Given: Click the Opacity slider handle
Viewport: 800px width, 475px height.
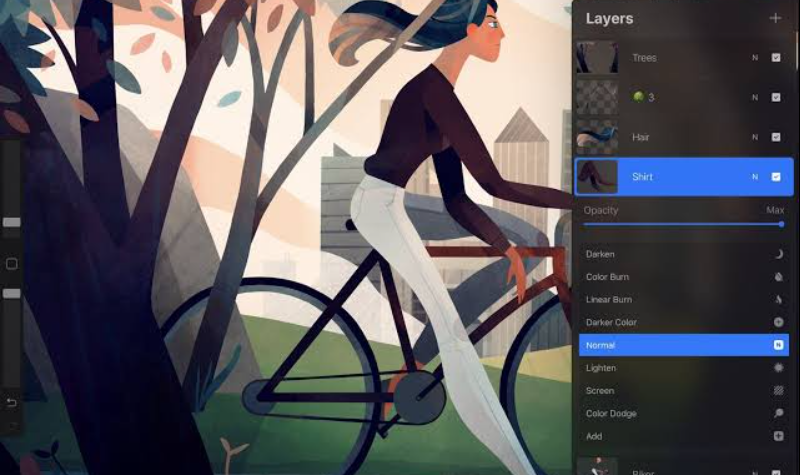Looking at the screenshot, I should 781,224.
